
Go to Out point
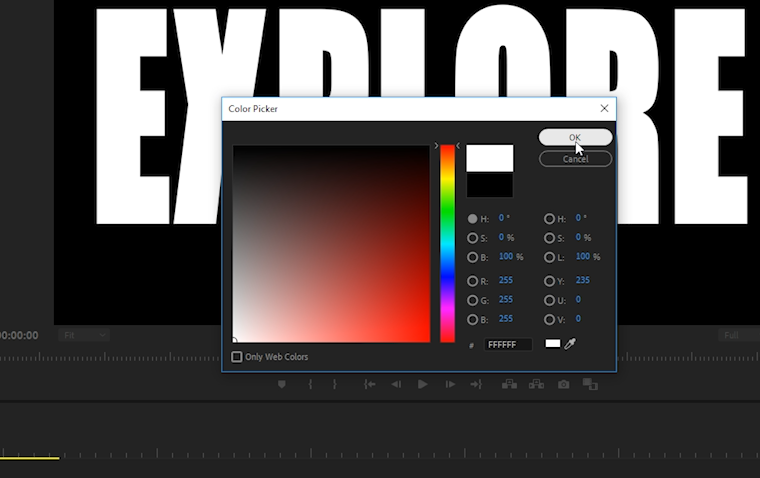click(476, 384)
